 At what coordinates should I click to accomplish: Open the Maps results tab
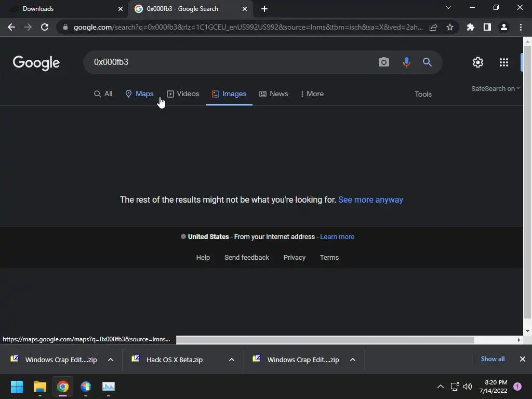pyautogui.click(x=139, y=94)
